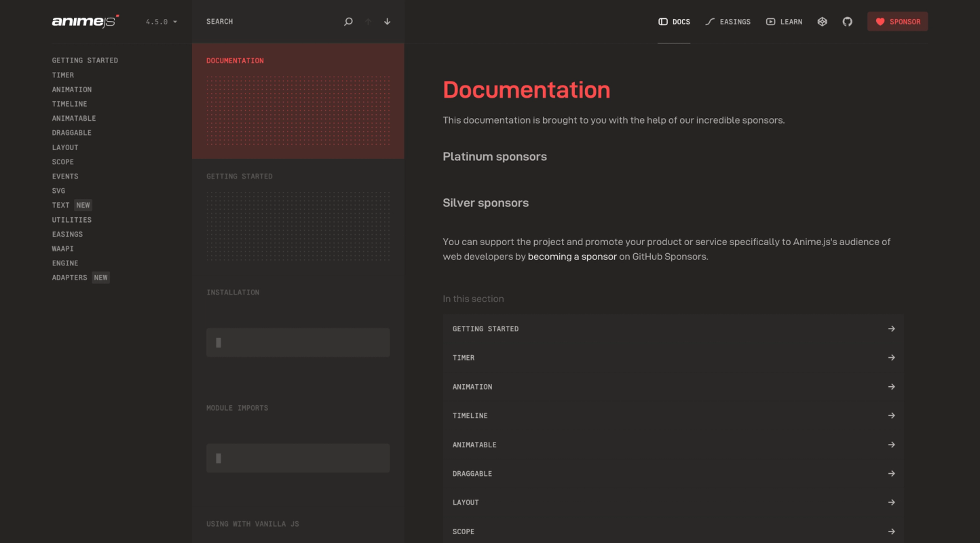Follow the "becoming a sponsor" link
Image resolution: width=980 pixels, height=543 pixels.
pos(572,257)
